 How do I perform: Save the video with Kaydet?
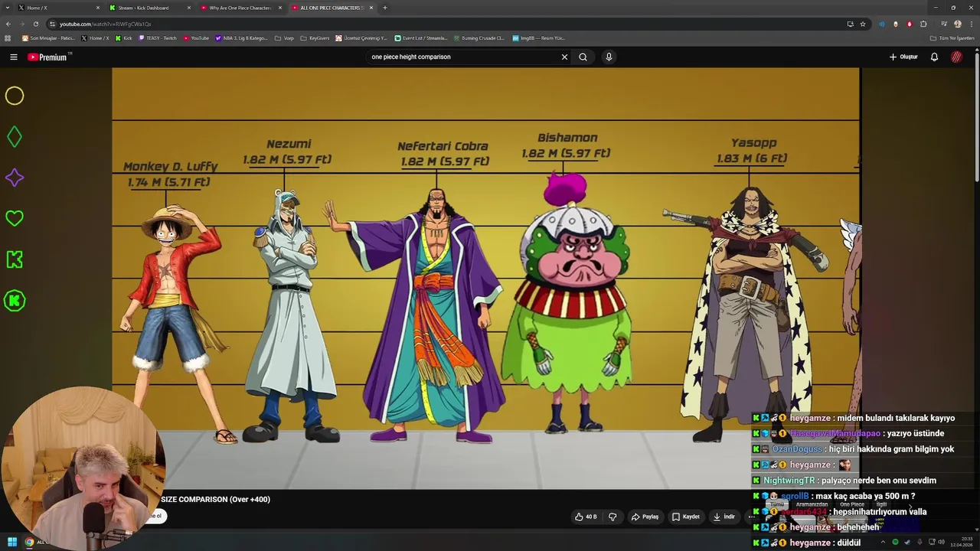pyautogui.click(x=686, y=517)
